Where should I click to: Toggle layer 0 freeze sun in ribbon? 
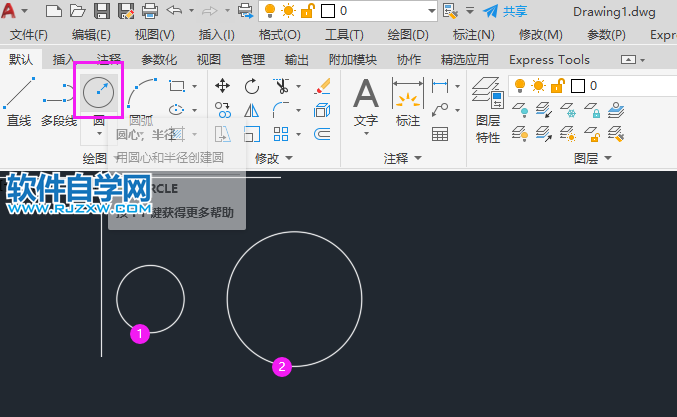click(x=538, y=85)
